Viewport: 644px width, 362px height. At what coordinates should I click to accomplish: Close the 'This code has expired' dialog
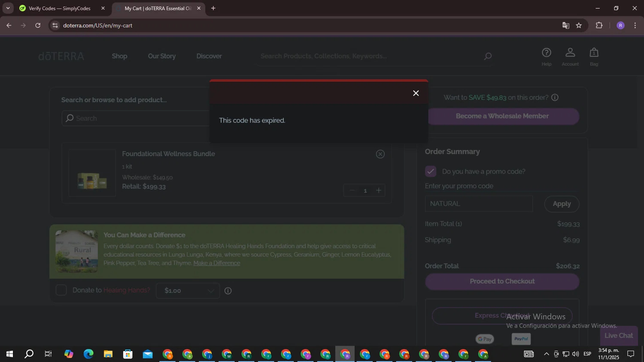tap(416, 93)
